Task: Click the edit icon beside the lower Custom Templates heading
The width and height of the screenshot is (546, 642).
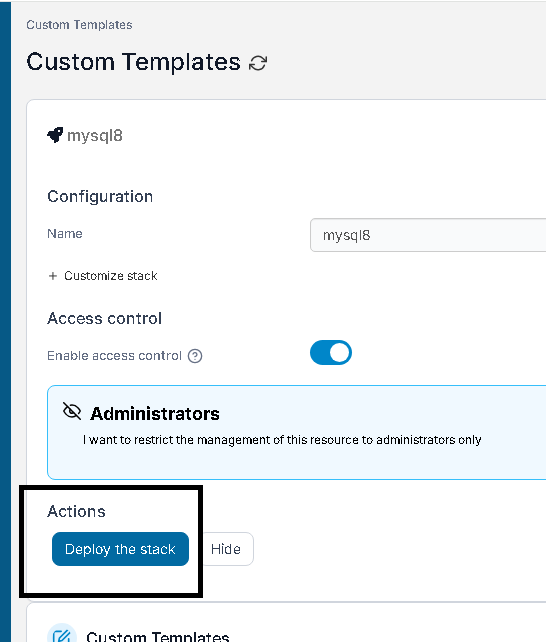Action: [x=62, y=634]
